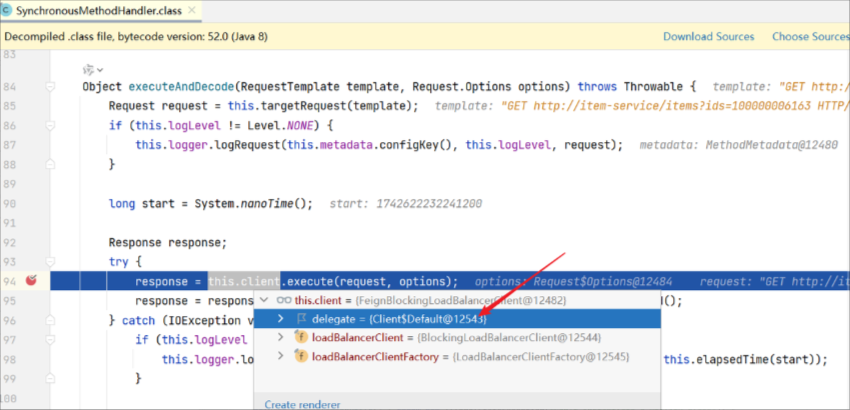Click the glasses watch icon beside this.client

284,299
